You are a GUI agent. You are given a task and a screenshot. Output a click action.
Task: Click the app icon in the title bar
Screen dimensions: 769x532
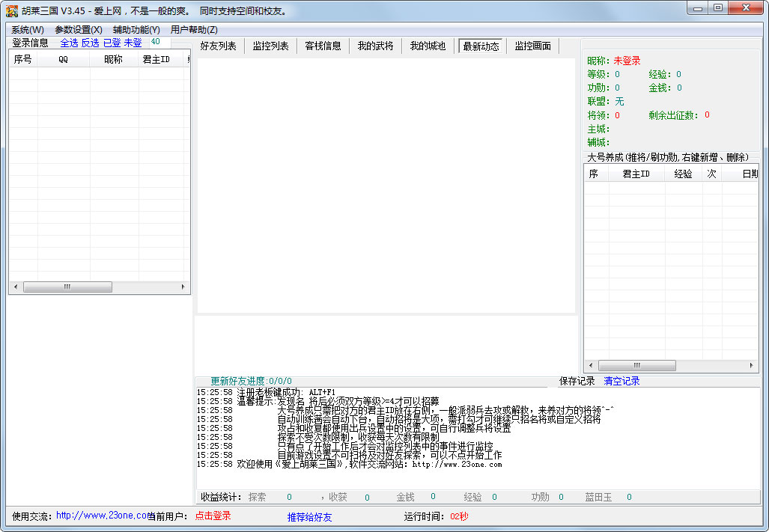click(x=12, y=10)
